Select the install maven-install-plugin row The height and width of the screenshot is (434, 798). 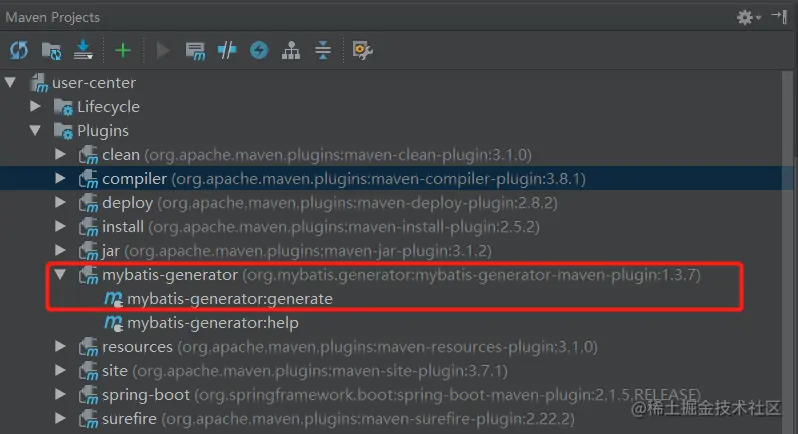pyautogui.click(x=321, y=226)
